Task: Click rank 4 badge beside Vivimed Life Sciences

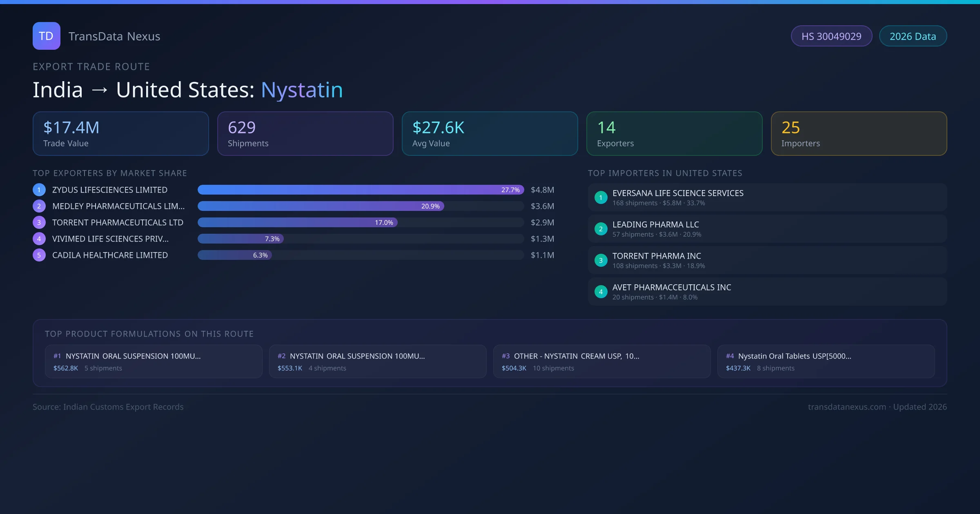Action: click(x=39, y=239)
